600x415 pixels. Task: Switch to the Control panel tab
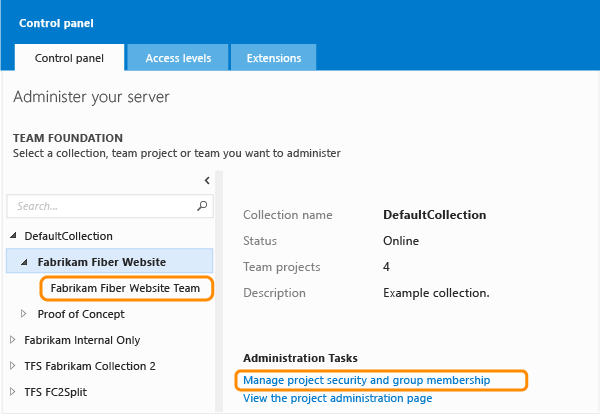coord(69,58)
